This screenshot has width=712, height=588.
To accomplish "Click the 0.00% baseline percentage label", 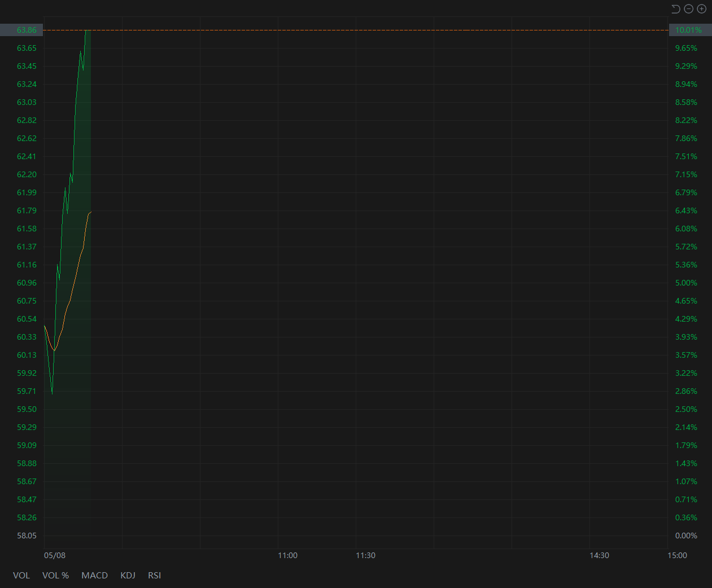I will [686, 536].
